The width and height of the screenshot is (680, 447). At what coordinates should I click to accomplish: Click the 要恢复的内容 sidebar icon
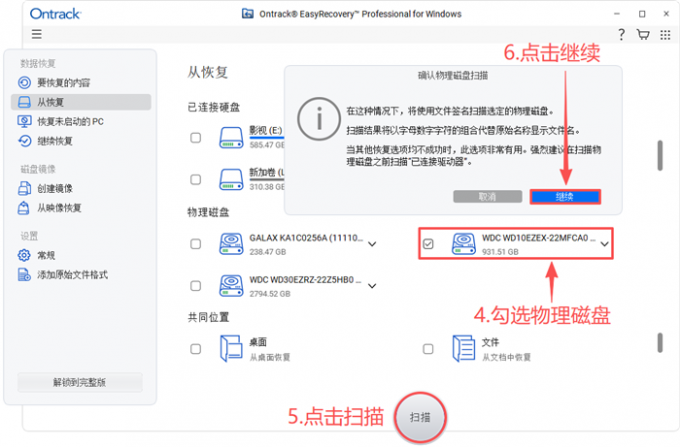pyautogui.click(x=24, y=82)
